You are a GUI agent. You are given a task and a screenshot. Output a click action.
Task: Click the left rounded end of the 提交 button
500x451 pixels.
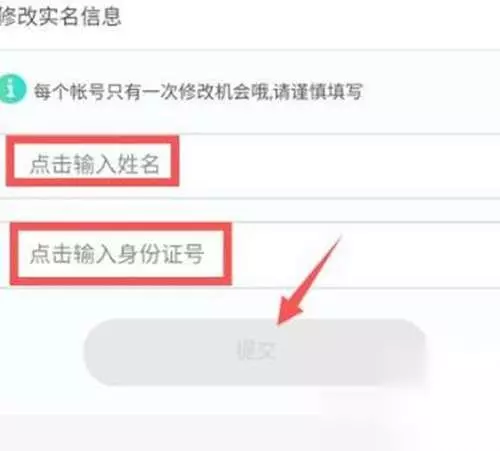[x=100, y=352]
